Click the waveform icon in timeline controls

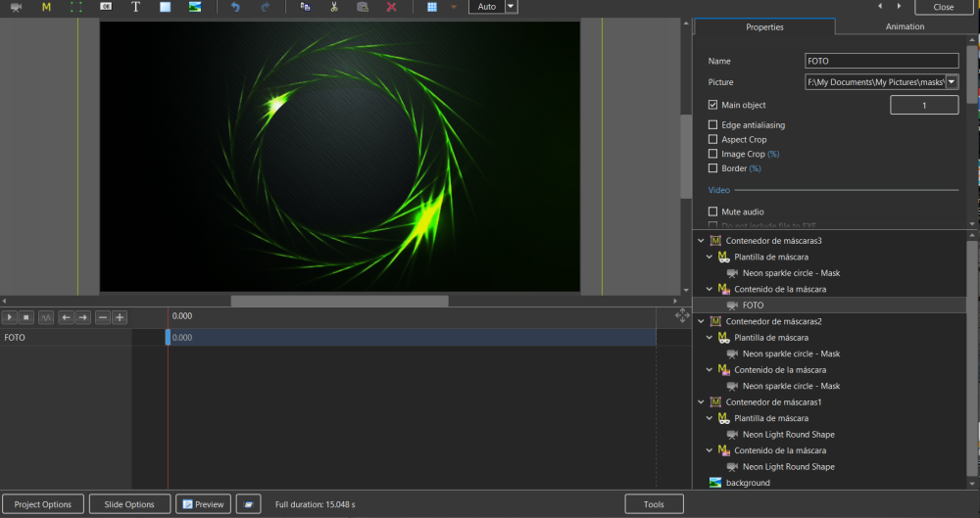click(x=46, y=317)
